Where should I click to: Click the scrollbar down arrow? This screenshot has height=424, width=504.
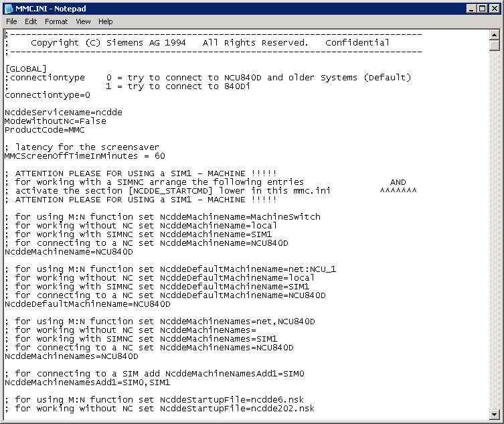(x=495, y=415)
